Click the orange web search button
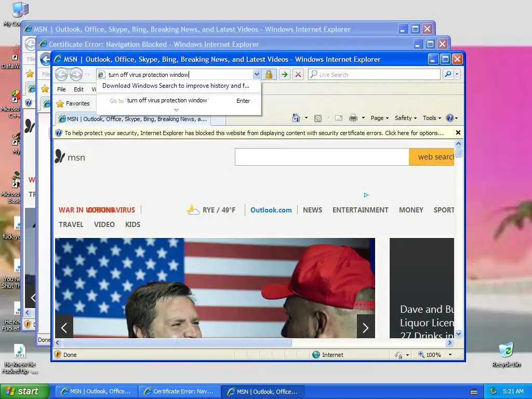Screen dimensions: 532x399 [x=431, y=157]
